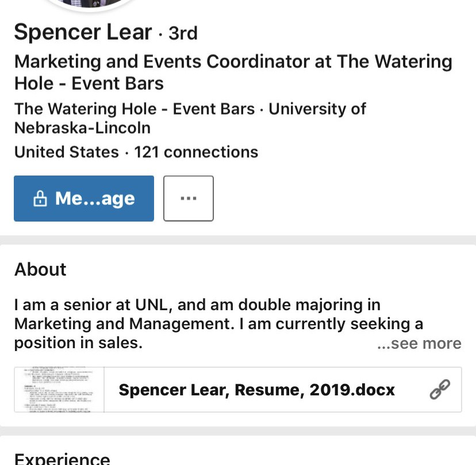The image size is (476, 465).
Task: Expand About text via '...see more'
Action: 419,344
